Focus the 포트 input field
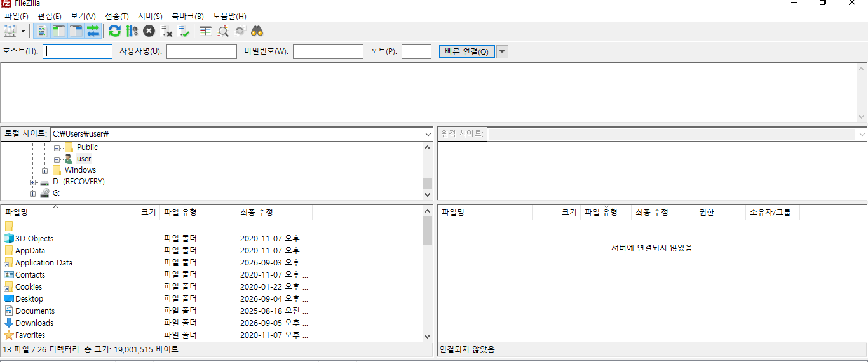This screenshot has width=868, height=362. [x=417, y=51]
